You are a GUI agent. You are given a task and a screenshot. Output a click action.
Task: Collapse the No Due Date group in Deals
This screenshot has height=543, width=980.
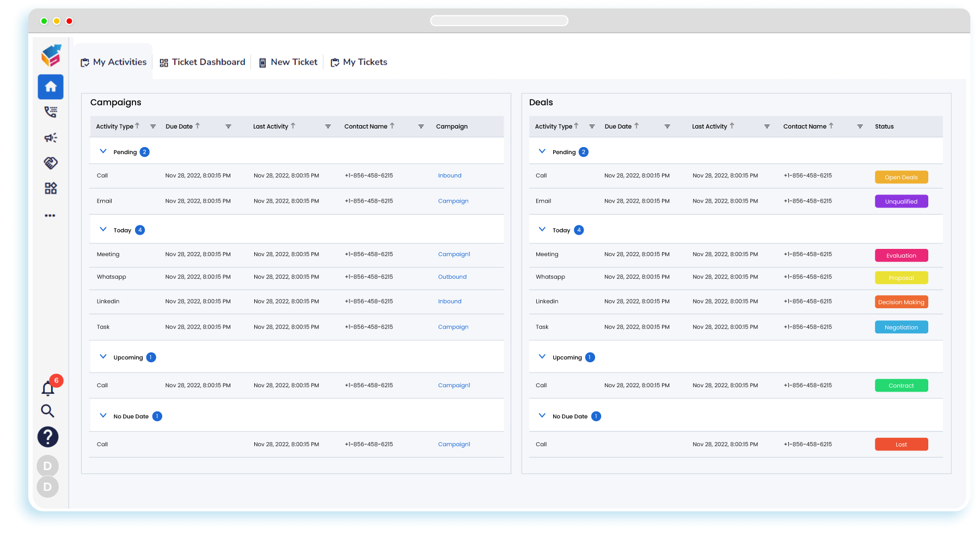(542, 415)
